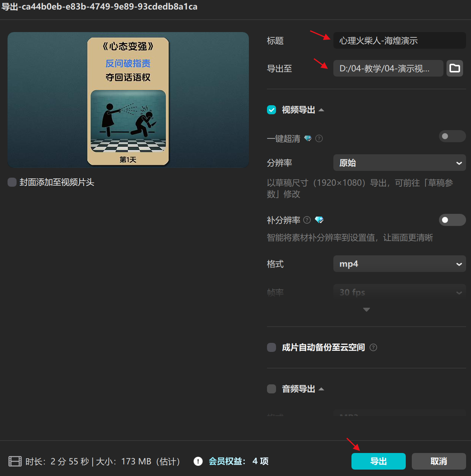
Task: Click the exclamation icon before 会员权益
Action: (x=198, y=461)
